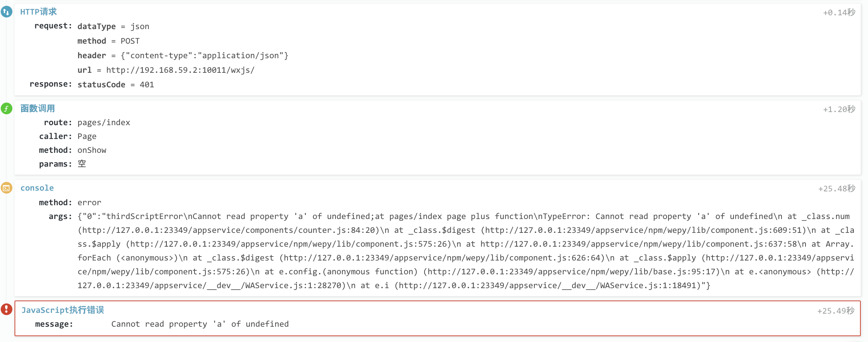The width and height of the screenshot is (868, 342).
Task: Click the params 空 value
Action: (x=82, y=164)
